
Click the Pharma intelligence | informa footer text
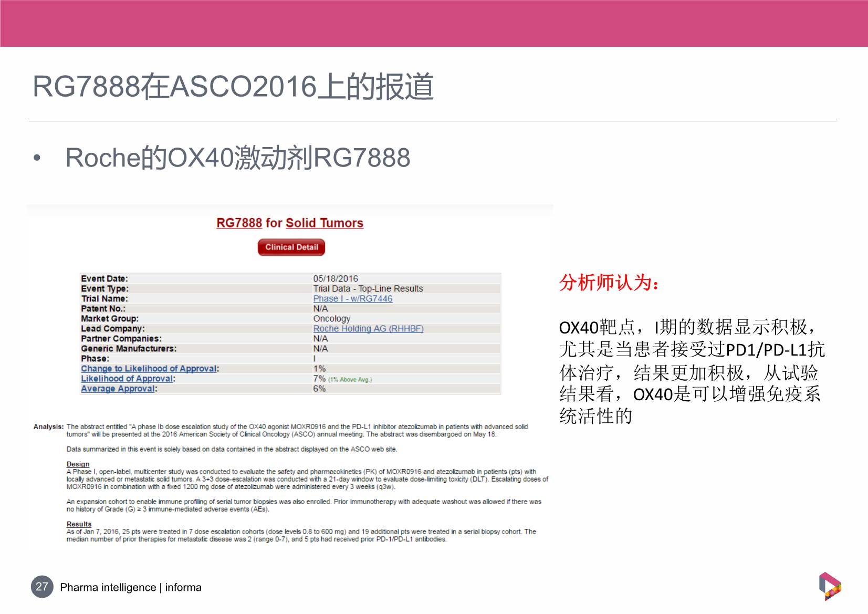(x=131, y=587)
